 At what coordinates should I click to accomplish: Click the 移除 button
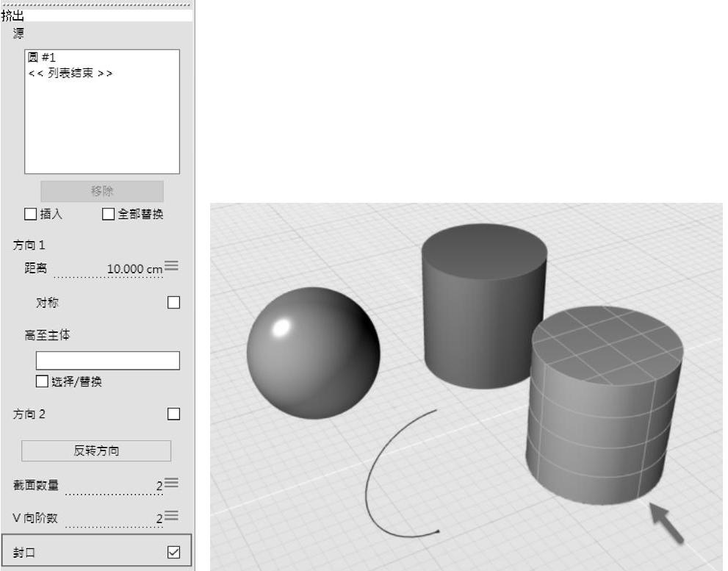pos(102,191)
